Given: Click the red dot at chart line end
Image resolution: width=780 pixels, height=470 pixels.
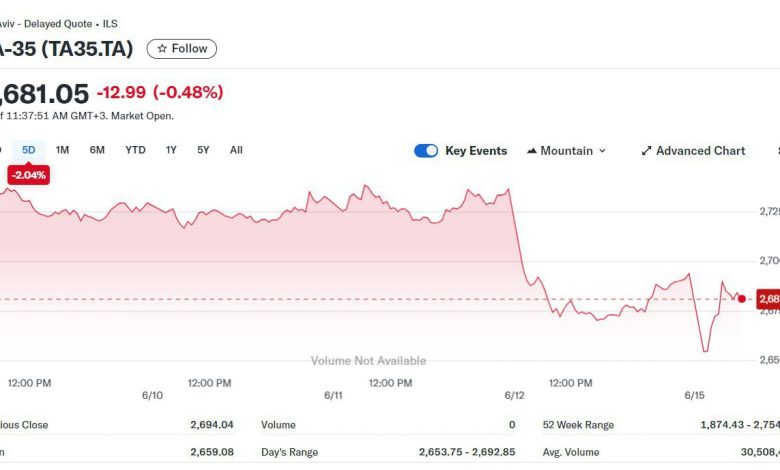Looking at the screenshot, I should pos(741,298).
